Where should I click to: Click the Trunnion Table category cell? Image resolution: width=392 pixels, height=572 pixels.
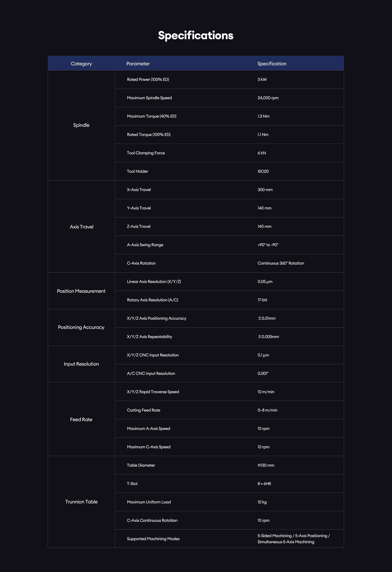(81, 502)
